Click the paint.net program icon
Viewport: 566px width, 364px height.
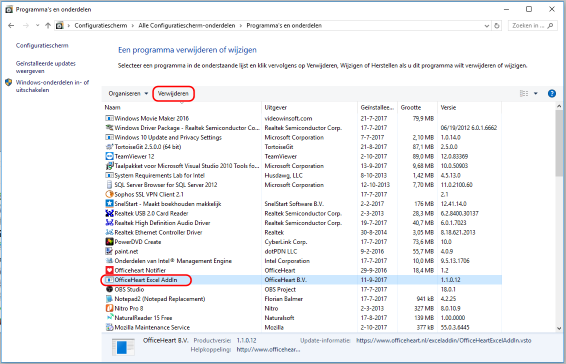pos(109,251)
